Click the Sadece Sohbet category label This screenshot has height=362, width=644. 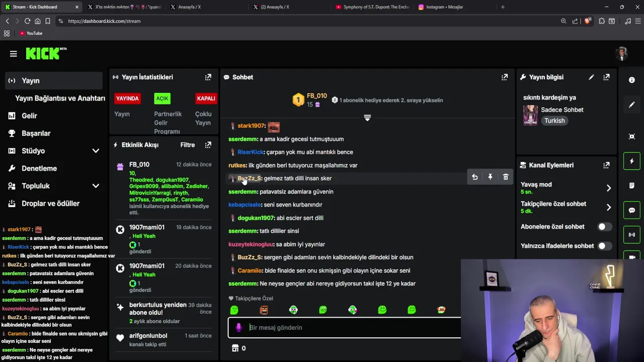point(562,110)
